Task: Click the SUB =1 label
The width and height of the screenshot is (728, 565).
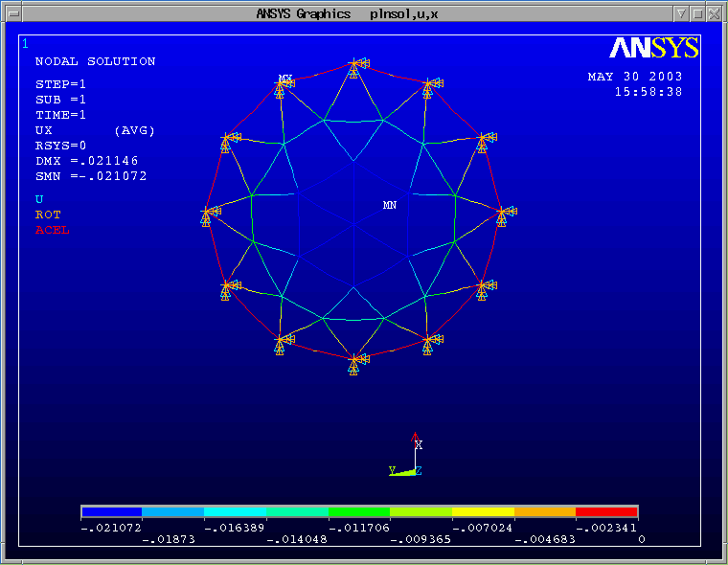Action: pos(60,100)
